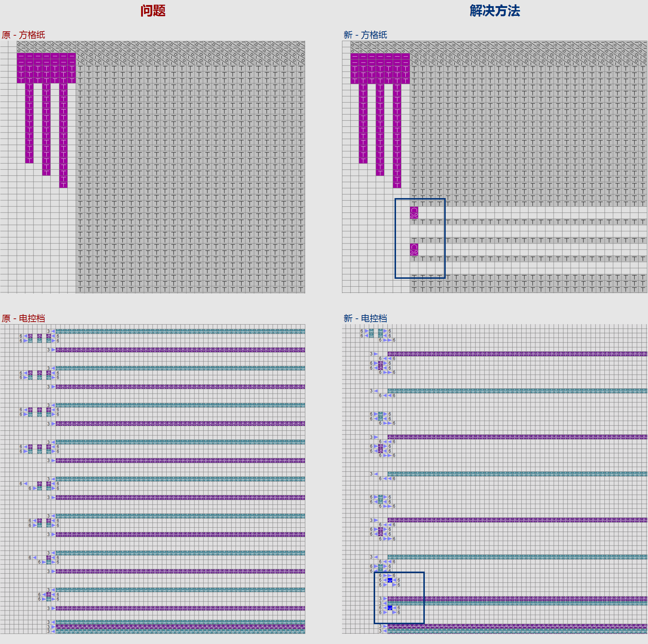Click upper solid blue cell in new control file

point(390,580)
